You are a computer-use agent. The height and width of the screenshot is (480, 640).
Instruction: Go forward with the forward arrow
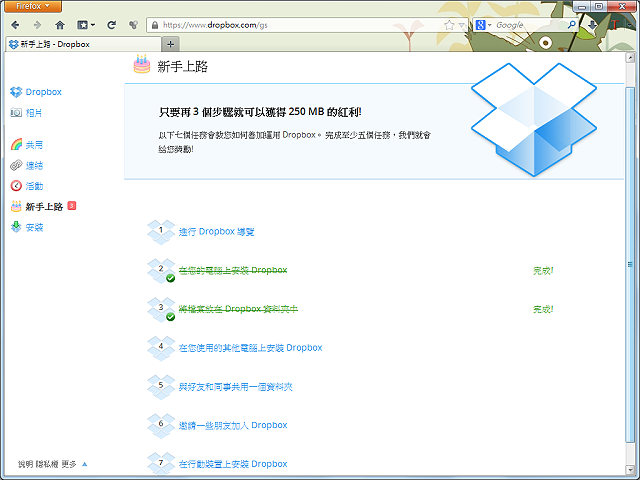(x=37, y=25)
